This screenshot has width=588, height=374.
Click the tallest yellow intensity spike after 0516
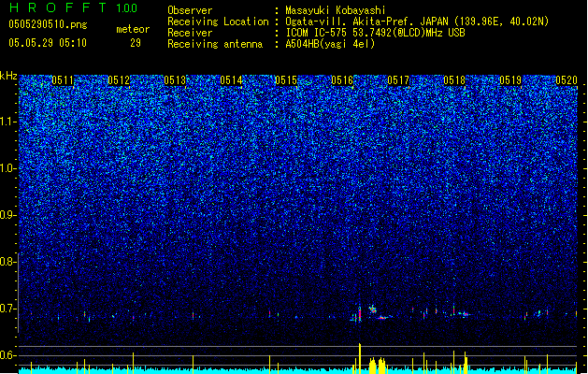pyautogui.click(x=360, y=358)
